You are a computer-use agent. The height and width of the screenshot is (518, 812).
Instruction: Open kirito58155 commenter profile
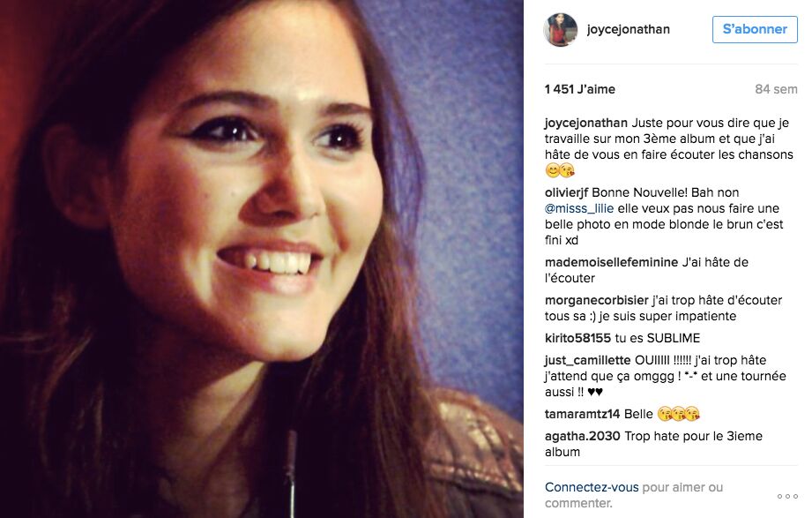coord(577,338)
